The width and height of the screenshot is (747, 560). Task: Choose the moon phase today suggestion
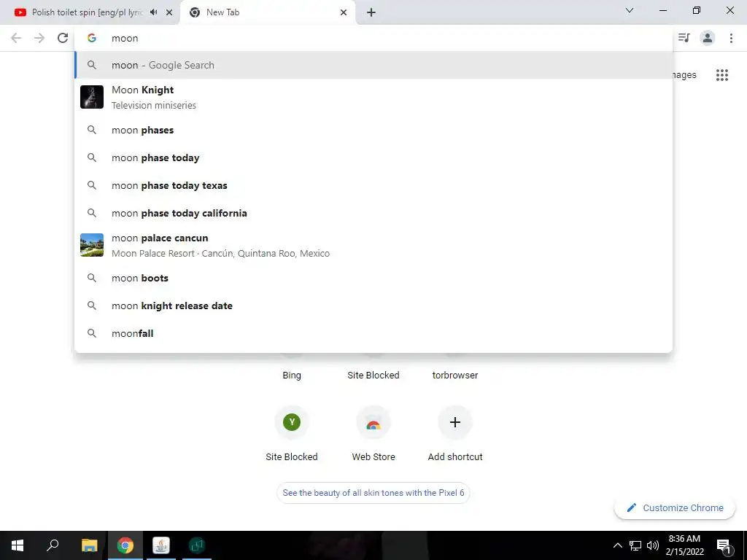click(373, 157)
